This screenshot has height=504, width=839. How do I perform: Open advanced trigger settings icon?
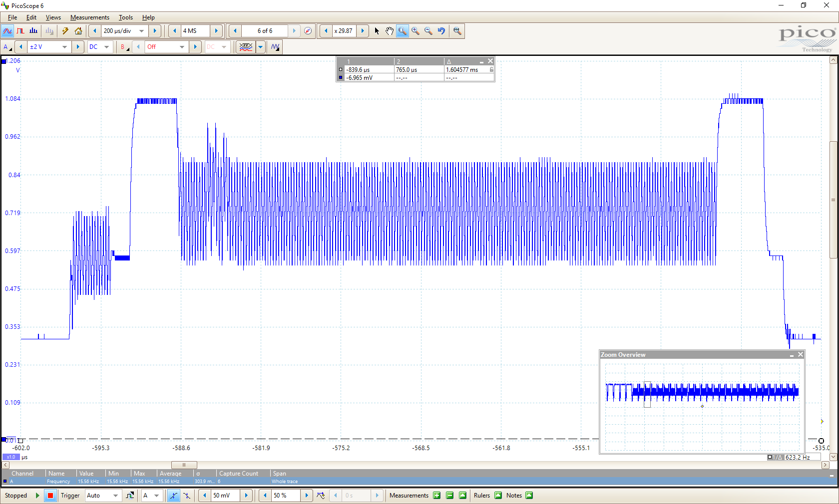(x=130, y=496)
